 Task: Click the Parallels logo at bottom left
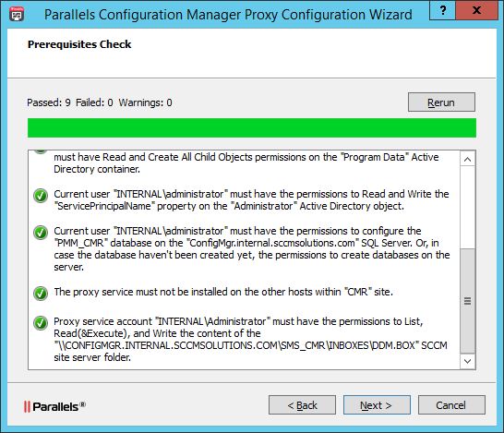tap(54, 406)
